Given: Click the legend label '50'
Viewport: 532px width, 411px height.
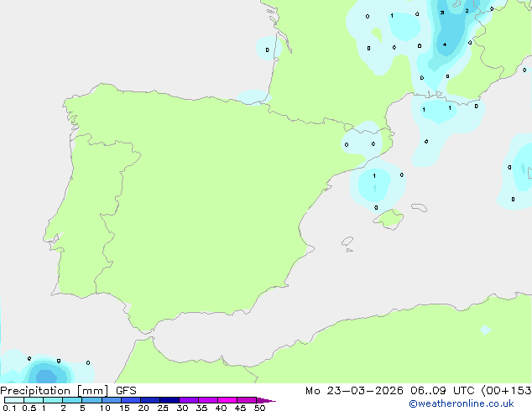Looking at the screenshot, I should tap(259, 408).
